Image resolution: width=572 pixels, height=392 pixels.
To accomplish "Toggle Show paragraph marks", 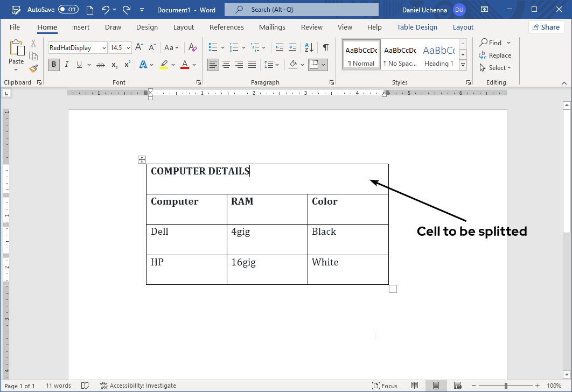I will 325,47.
